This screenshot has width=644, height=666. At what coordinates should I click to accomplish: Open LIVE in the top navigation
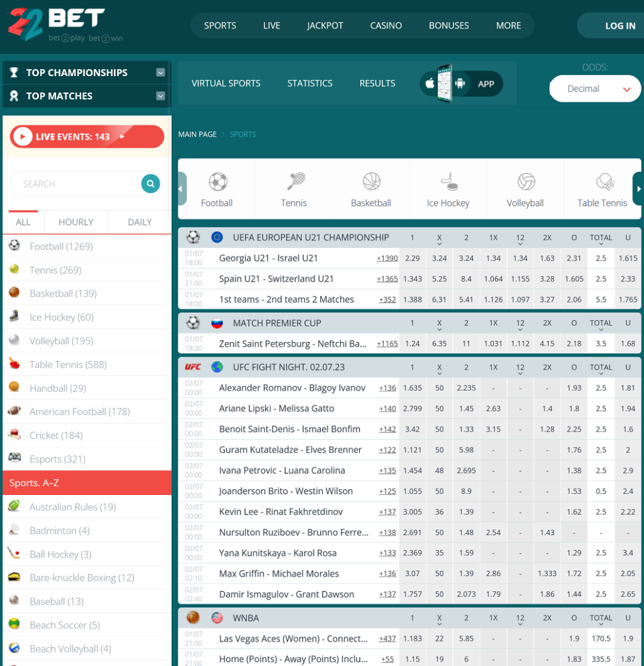[271, 25]
